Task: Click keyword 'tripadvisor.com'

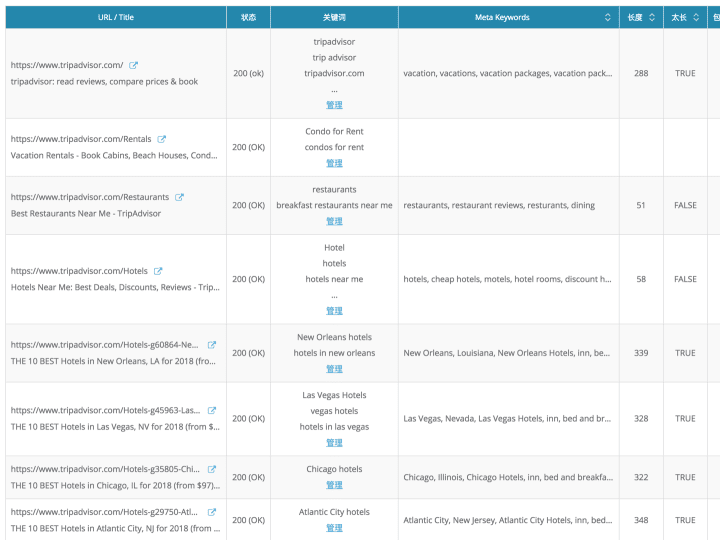Action: 334,73
